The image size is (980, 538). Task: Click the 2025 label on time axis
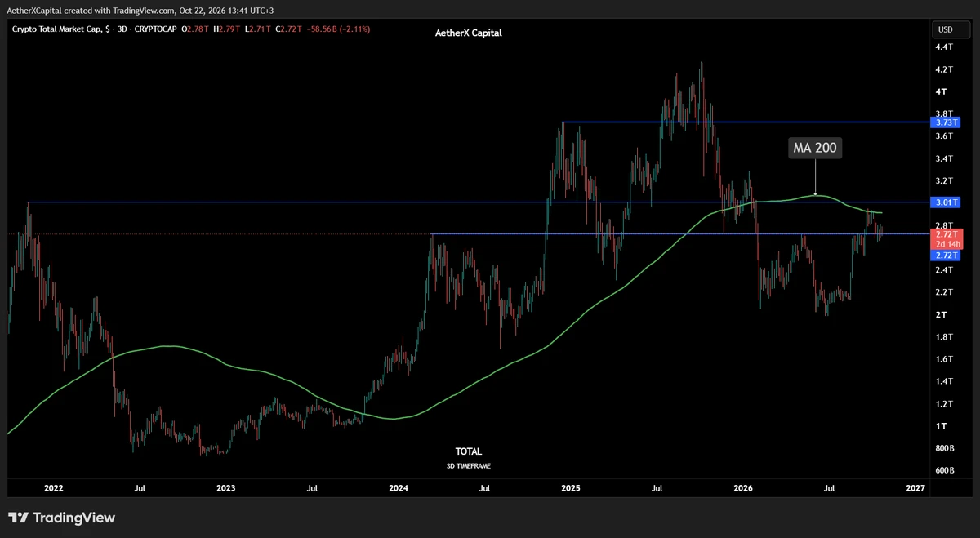571,488
